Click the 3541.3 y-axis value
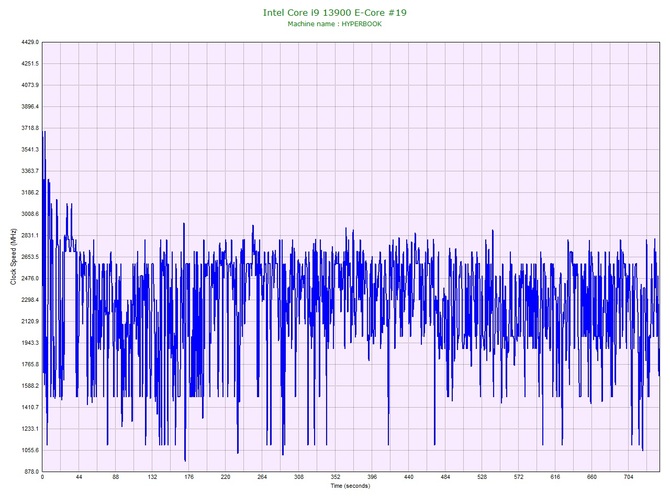 pyautogui.click(x=30, y=149)
